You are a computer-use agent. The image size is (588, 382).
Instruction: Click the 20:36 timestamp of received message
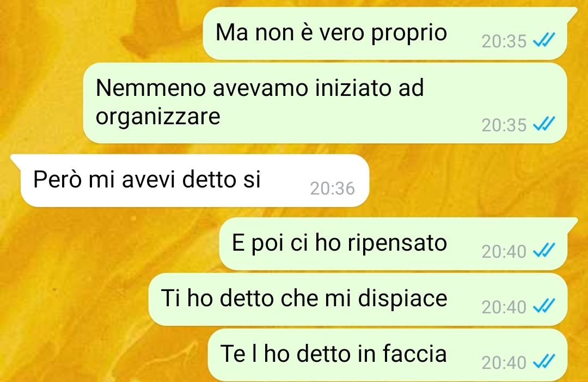coord(332,189)
